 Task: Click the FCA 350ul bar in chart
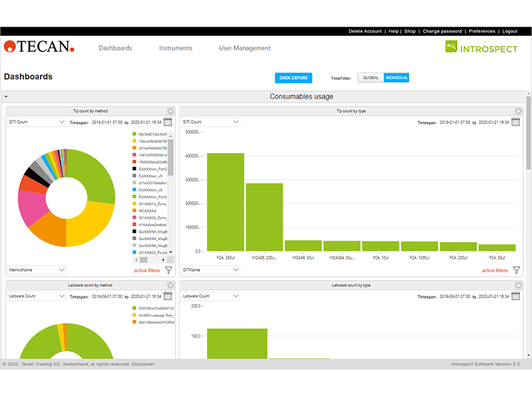point(225,202)
